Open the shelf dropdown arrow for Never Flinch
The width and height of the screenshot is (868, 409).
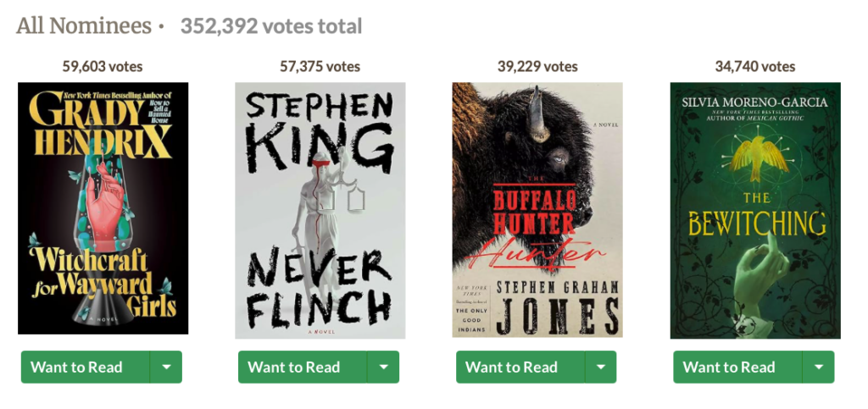coord(383,368)
